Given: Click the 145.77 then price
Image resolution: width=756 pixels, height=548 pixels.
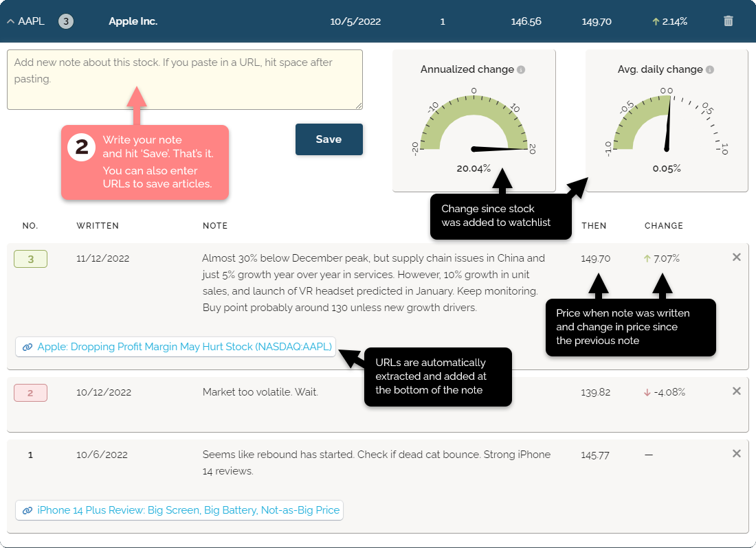Looking at the screenshot, I should 595,455.
